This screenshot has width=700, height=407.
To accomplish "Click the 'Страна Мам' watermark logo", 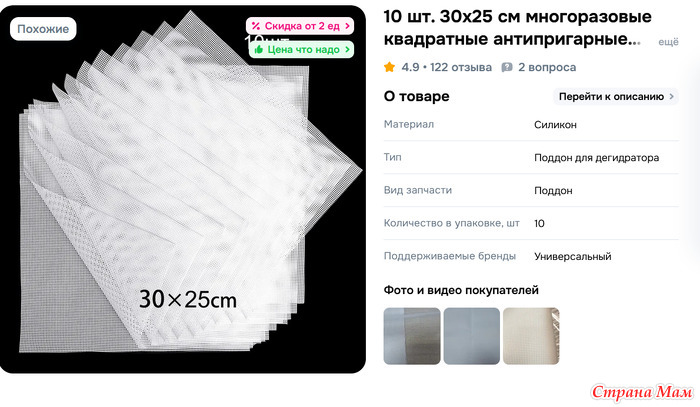I will (642, 392).
